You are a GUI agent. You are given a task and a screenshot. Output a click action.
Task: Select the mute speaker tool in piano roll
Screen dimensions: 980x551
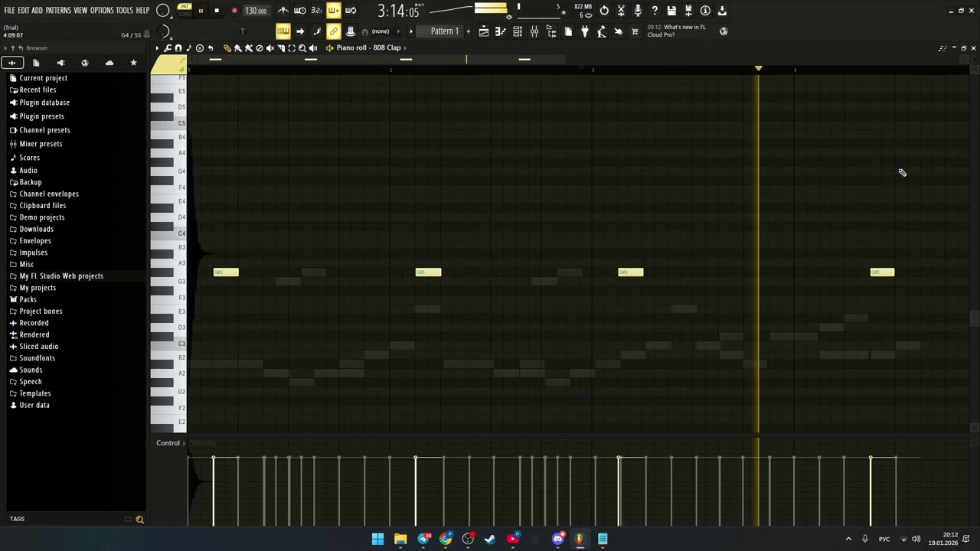tap(270, 47)
